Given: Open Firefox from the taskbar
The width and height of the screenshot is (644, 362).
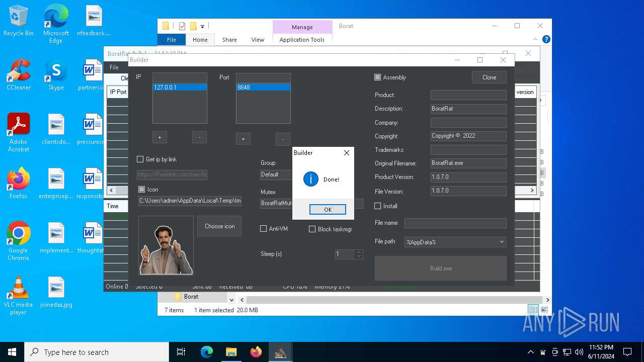Looking at the screenshot, I should [x=256, y=352].
